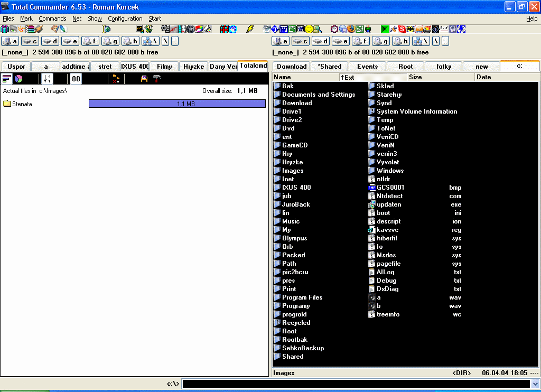Click the command line input field
The image size is (541, 392).
354,384
